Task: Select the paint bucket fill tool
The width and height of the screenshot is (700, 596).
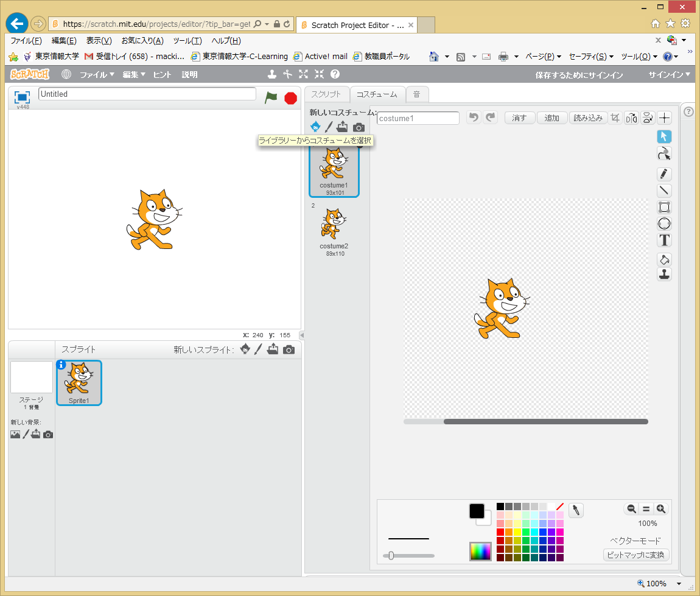Action: [x=664, y=259]
